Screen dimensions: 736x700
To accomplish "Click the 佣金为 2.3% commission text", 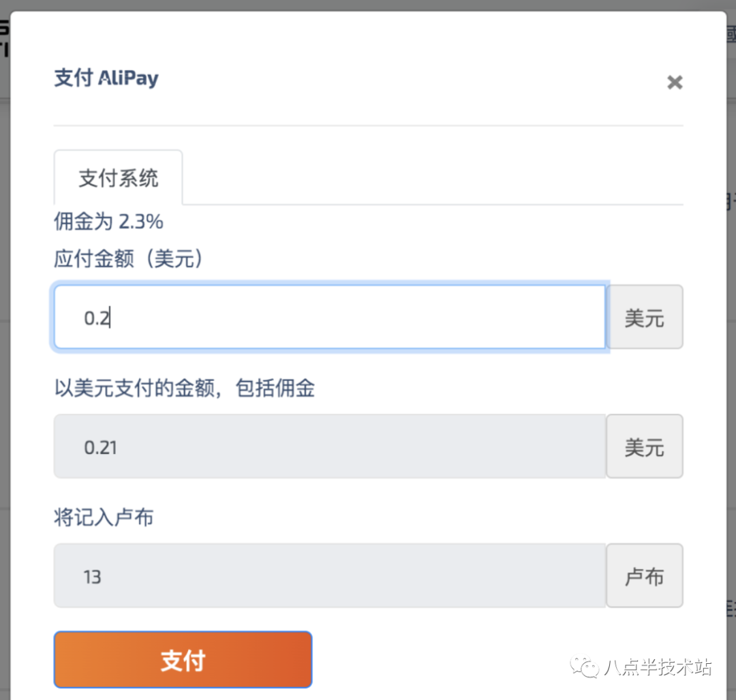I will pos(108,222).
